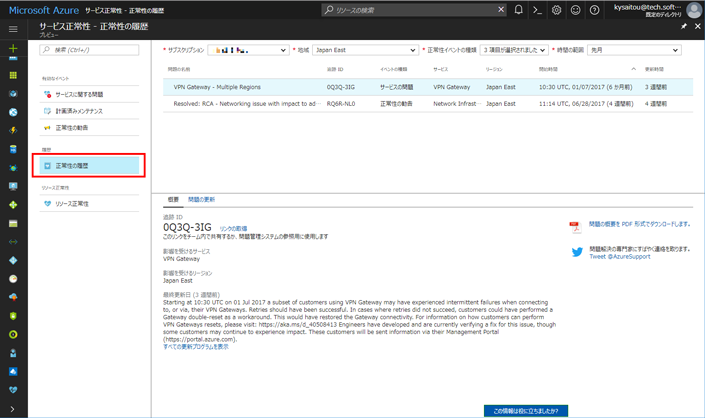Open the green ring Cost Management icon
The width and height of the screenshot is (705, 418).
click(x=13, y=334)
